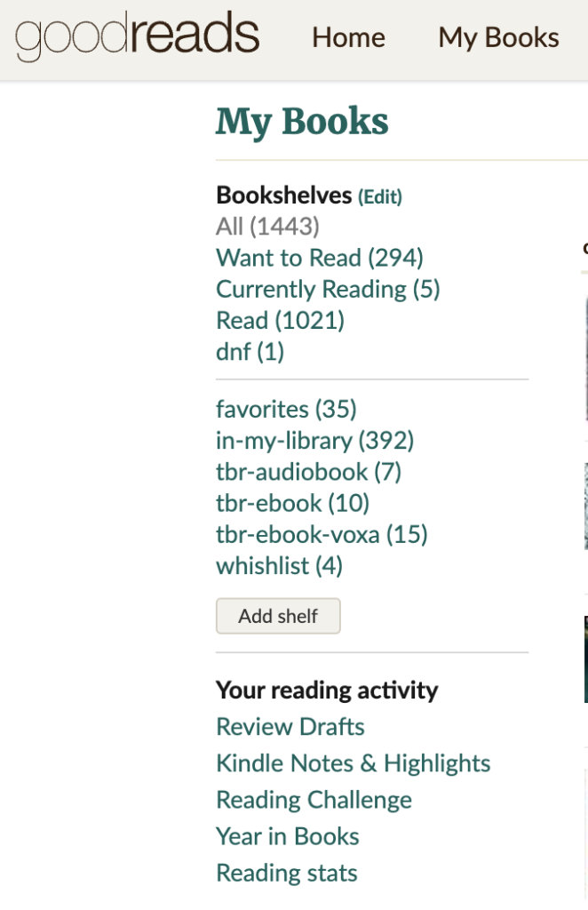This screenshot has width=588, height=910.
Task: Open the favorites shelf
Action: (x=286, y=409)
